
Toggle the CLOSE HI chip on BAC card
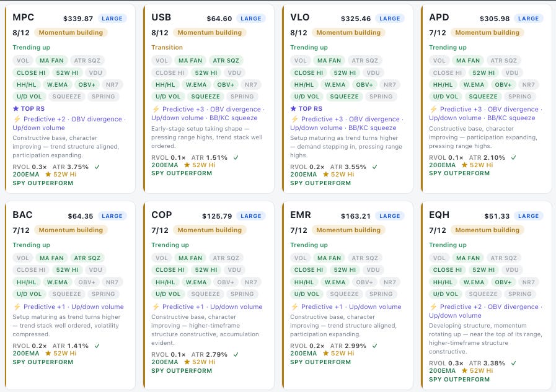[31, 270]
